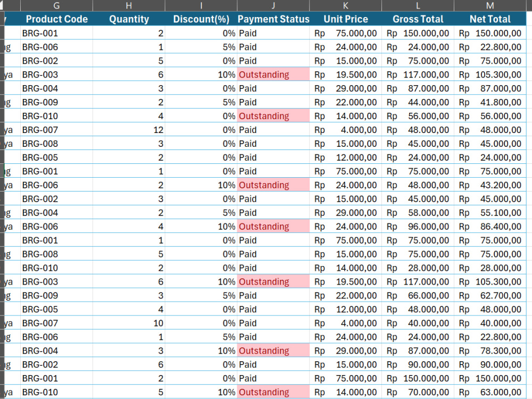Click the Net Total header cell
The image size is (532, 399).
pos(491,19)
